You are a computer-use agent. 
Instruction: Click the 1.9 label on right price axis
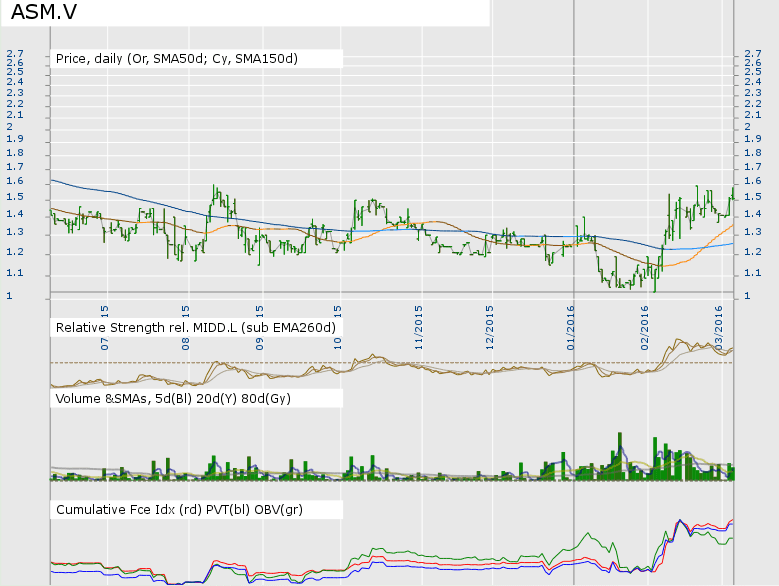(x=754, y=139)
